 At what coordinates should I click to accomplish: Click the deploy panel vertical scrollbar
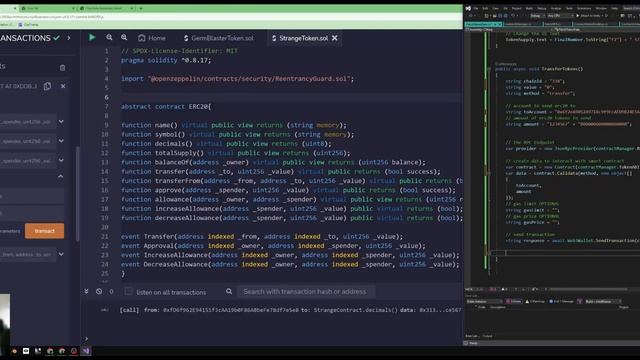tap(77, 194)
